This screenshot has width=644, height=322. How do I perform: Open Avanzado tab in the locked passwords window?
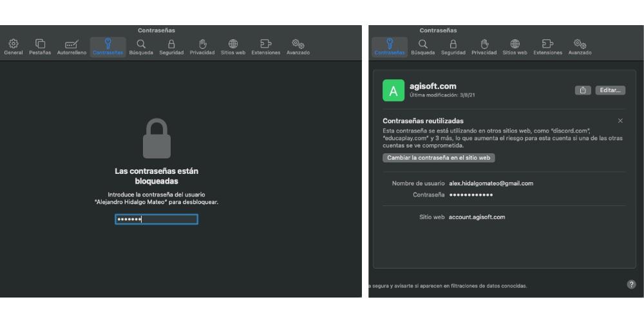[298, 46]
